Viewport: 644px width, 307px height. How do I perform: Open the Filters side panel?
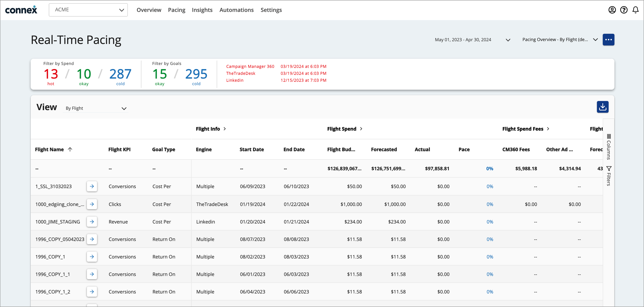pos(609,176)
